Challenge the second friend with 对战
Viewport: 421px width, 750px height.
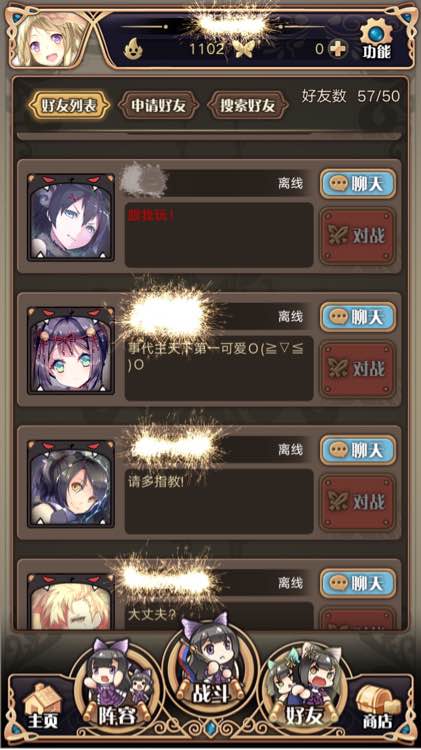point(358,369)
